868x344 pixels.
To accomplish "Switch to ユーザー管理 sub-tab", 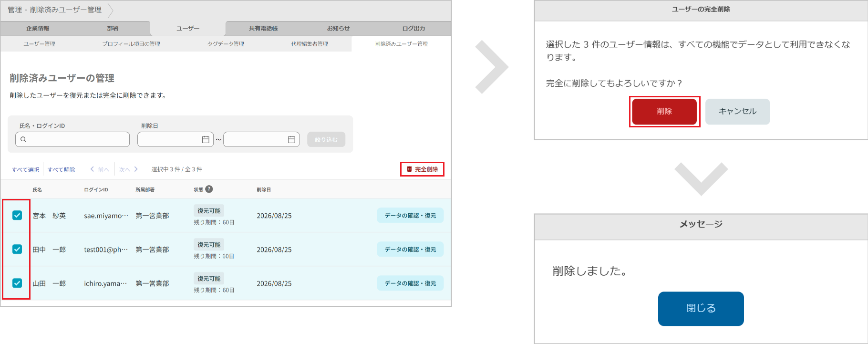I will coord(40,44).
